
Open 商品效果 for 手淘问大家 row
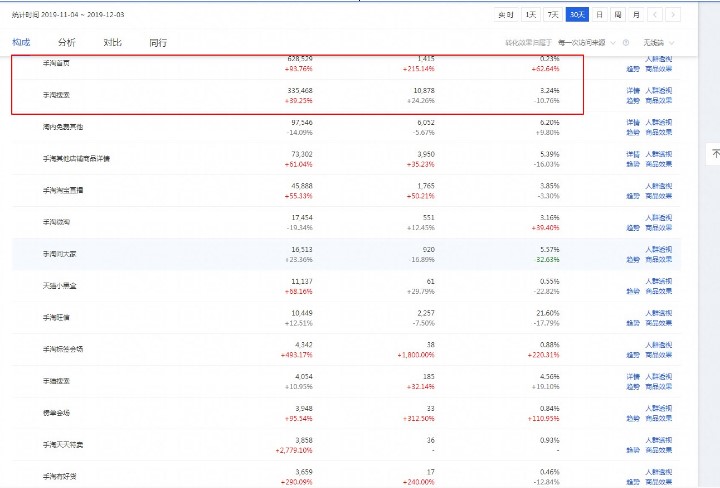click(658, 259)
